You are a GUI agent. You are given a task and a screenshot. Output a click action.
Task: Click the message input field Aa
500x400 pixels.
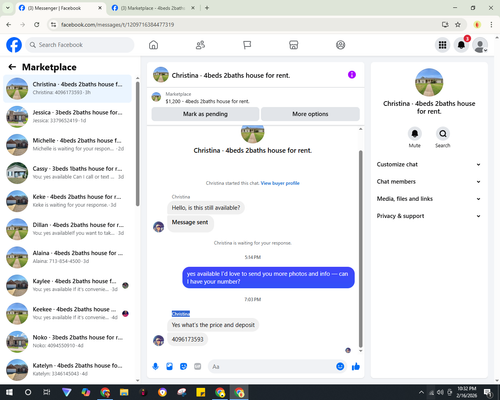(x=272, y=367)
